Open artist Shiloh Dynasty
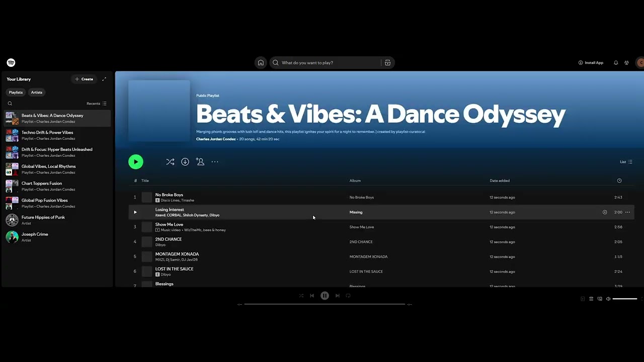The width and height of the screenshot is (644, 362). 195,215
